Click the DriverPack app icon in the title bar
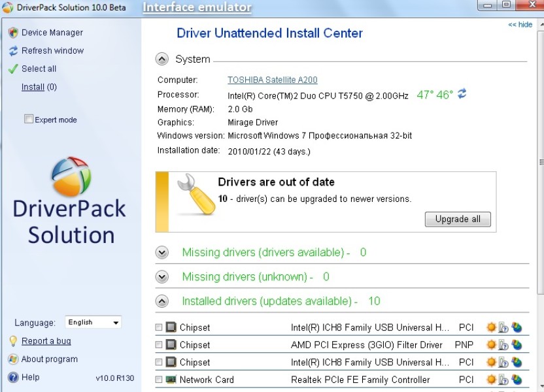 click(x=7, y=7)
